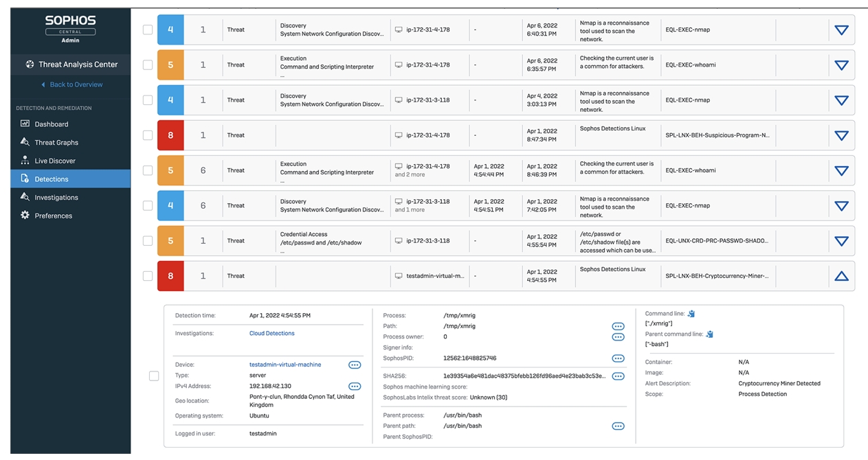Image resolution: width=868 pixels, height=460 pixels.
Task: Open the ellipsis menu beside the IPv4 Address
Action: 355,387
